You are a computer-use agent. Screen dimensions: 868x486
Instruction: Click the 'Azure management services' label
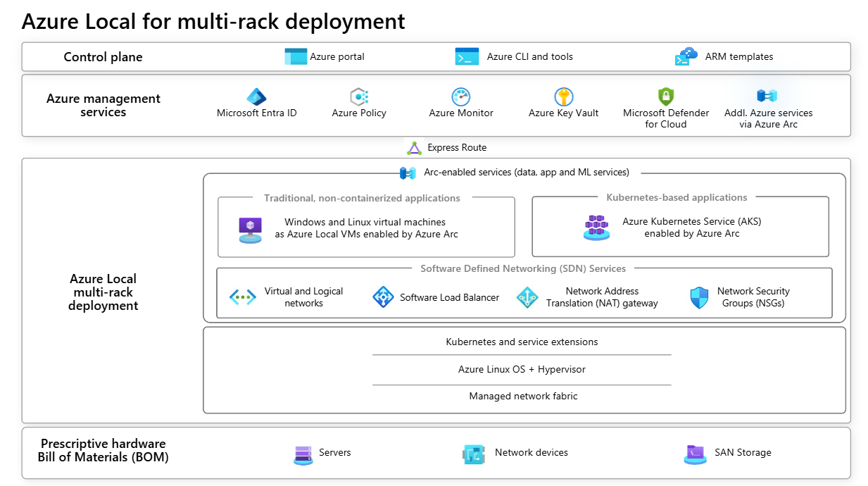(x=103, y=105)
